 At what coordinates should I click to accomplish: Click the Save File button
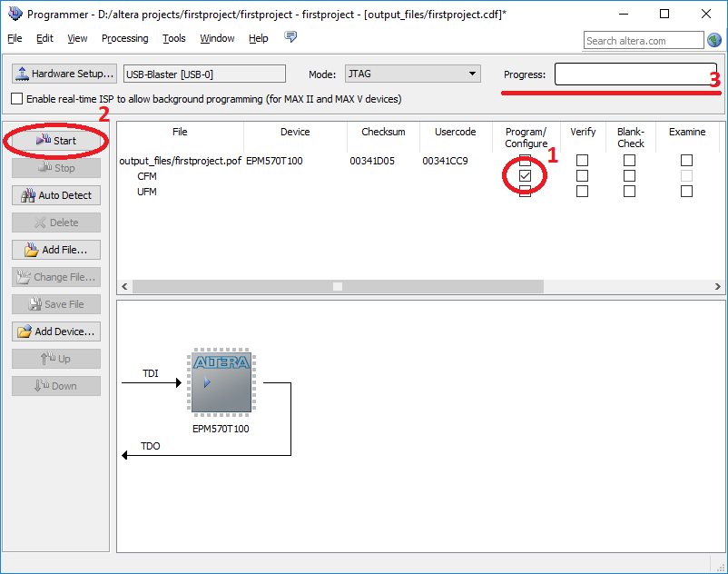pyautogui.click(x=56, y=304)
